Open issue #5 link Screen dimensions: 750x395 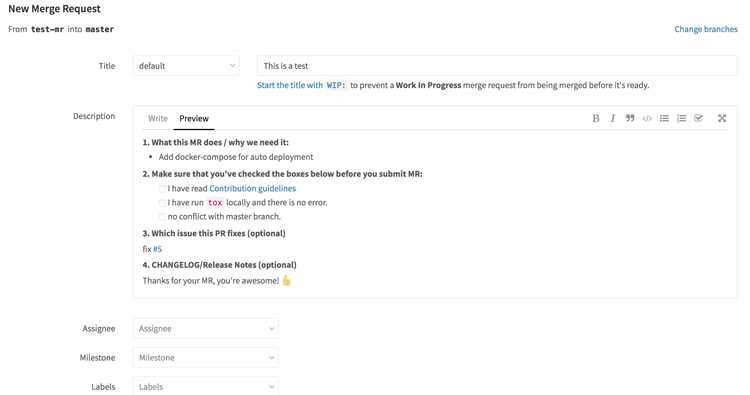click(157, 249)
